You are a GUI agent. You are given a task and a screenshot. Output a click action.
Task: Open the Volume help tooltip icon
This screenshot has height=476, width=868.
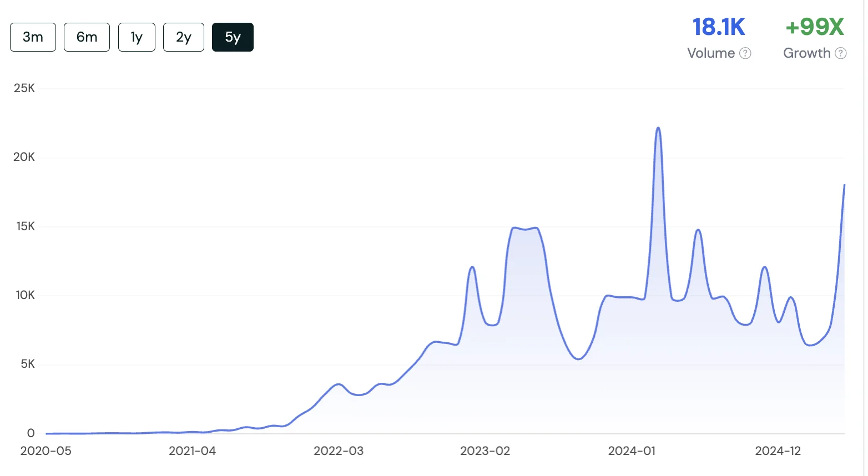click(746, 53)
